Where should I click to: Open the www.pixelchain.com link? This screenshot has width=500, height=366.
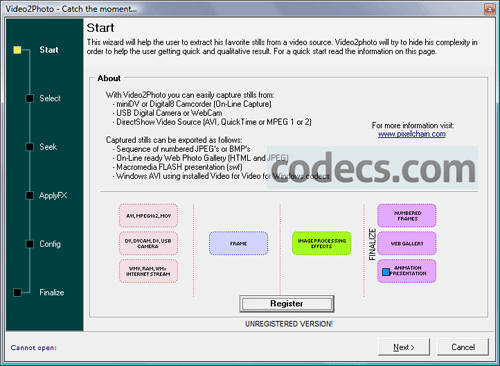[412, 134]
